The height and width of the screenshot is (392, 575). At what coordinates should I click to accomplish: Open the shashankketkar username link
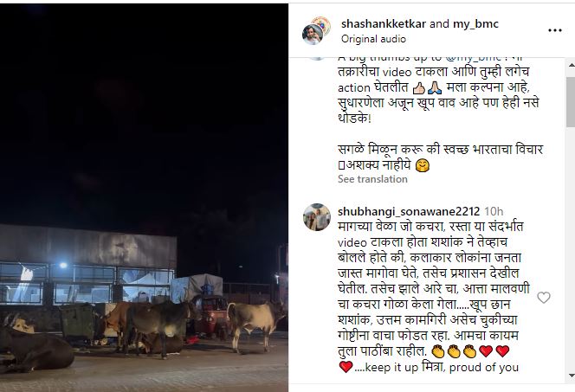click(x=384, y=24)
